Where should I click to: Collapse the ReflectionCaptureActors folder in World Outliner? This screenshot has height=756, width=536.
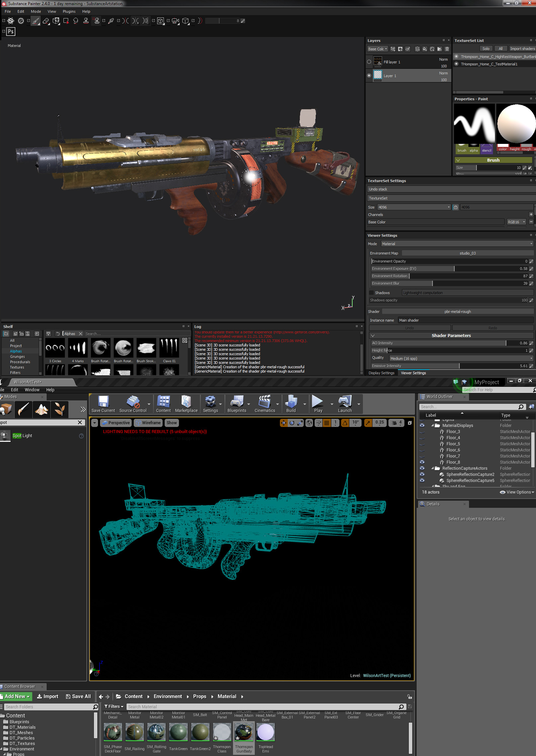(x=432, y=468)
